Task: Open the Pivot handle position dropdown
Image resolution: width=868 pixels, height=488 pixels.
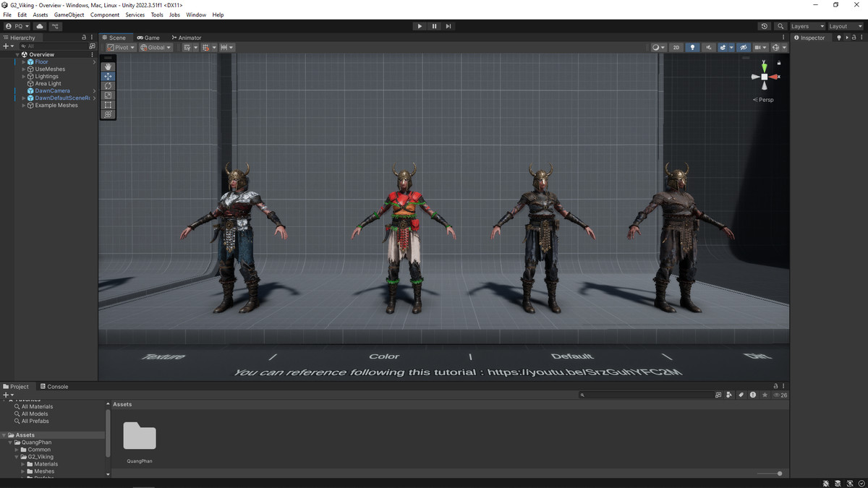Action: tap(121, 48)
